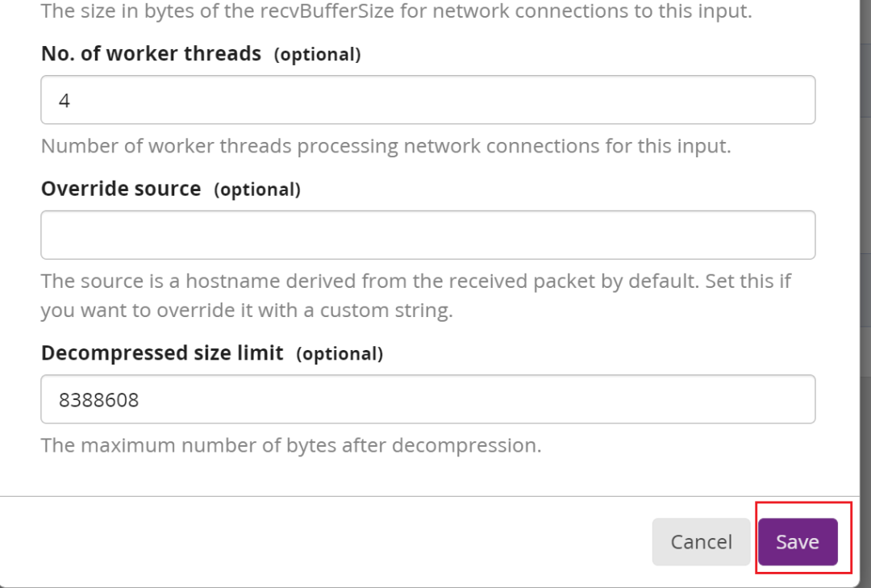Click the hostname override help paragraph
The height and width of the screenshot is (588, 871).
click(x=416, y=296)
